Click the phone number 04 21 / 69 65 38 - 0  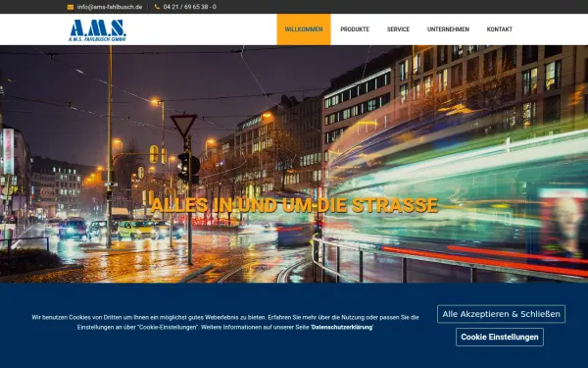pyautogui.click(x=190, y=7)
